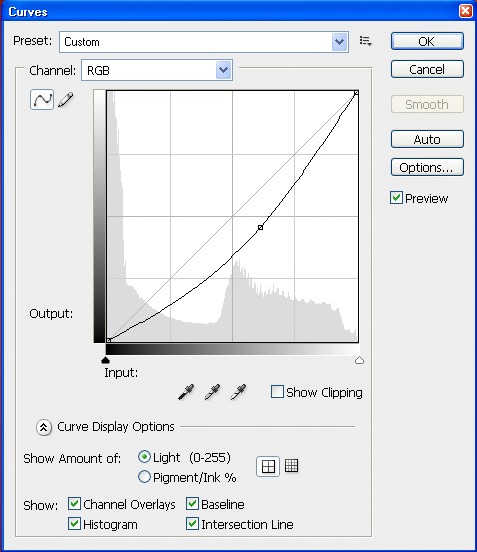This screenshot has width=477, height=552.
Task: Toggle the Preview checkbox
Action: 396,198
